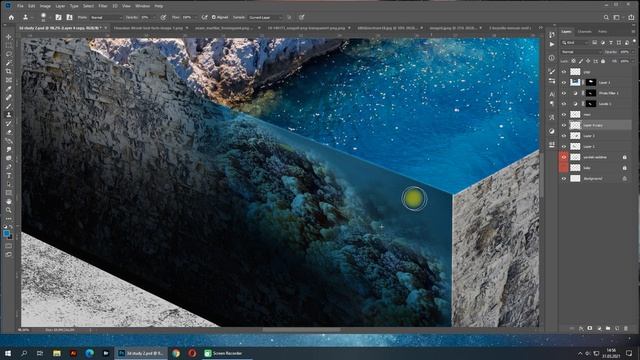
Task: Click the Share image icon
Action: (631, 18)
